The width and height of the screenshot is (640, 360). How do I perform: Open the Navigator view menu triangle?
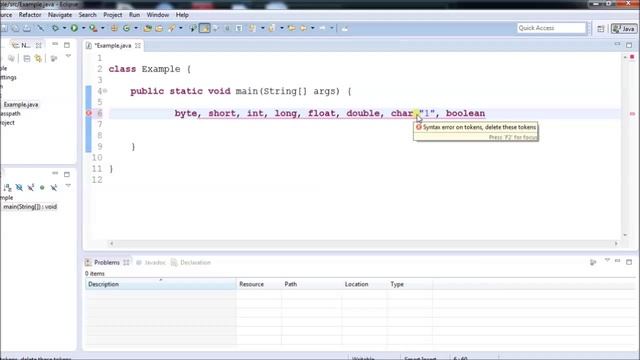tap(68, 56)
